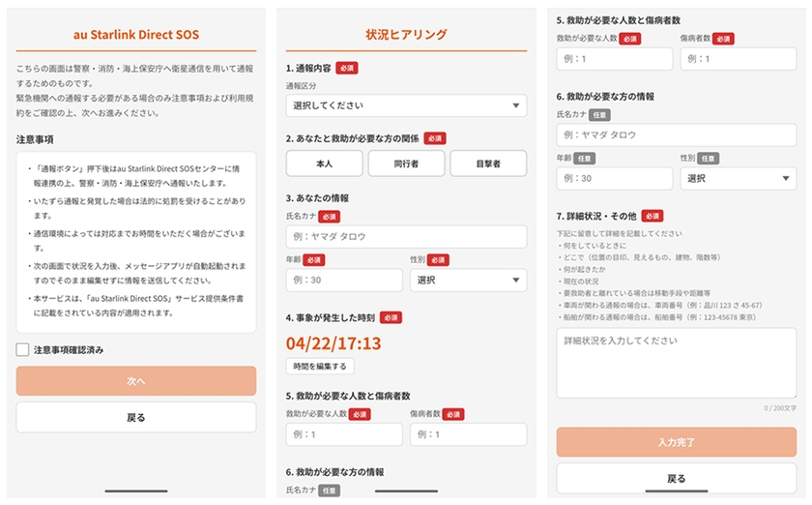
Task: Click 氏名カナ field under あなたの情報
Action: point(407,236)
